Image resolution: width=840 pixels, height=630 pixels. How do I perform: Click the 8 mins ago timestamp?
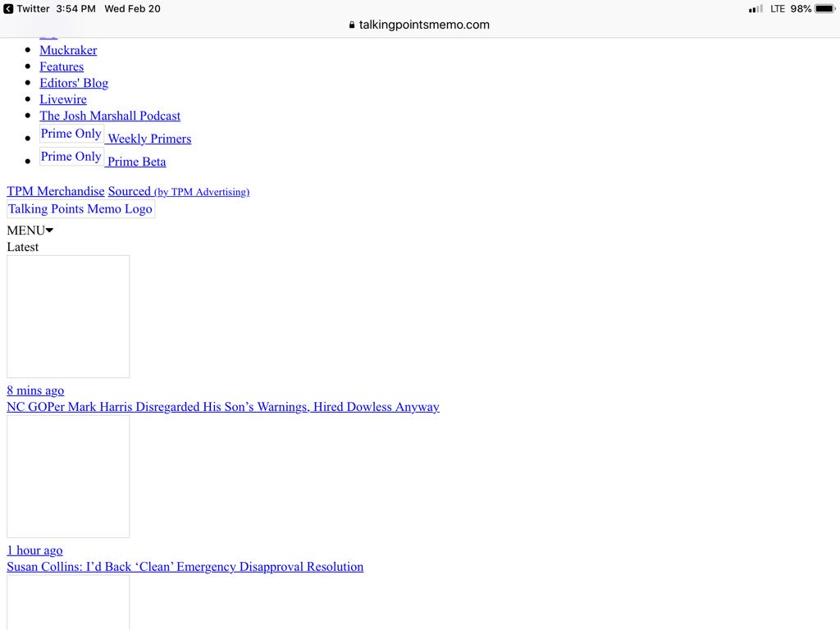(35, 390)
